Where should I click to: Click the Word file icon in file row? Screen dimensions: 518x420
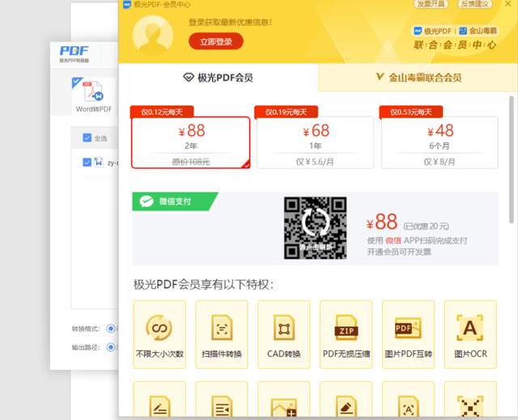pos(99,162)
